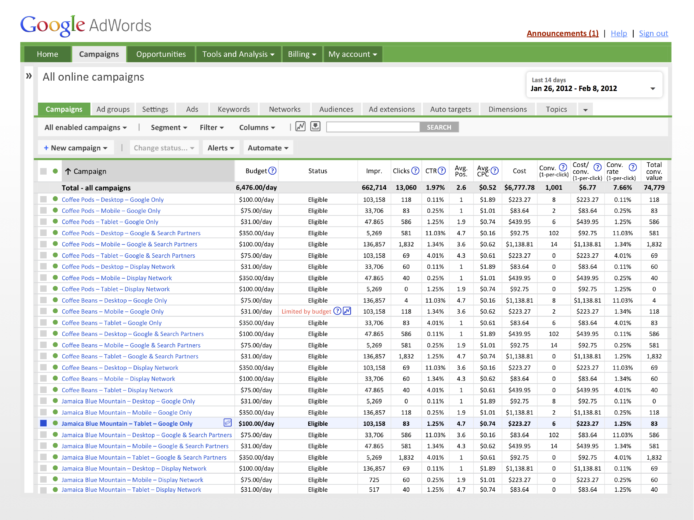694x520 pixels.
Task: Click Limited by budget chart icon
Action: tap(347, 311)
